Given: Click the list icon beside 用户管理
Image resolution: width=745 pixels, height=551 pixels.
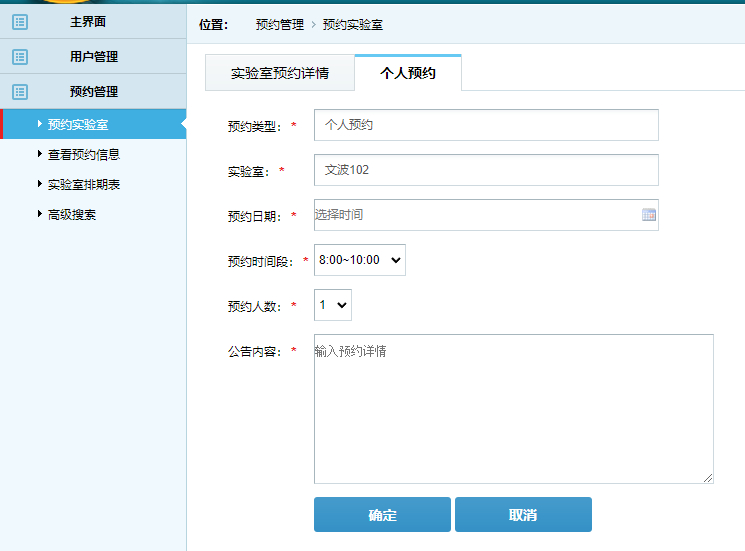Looking at the screenshot, I should (x=20, y=57).
